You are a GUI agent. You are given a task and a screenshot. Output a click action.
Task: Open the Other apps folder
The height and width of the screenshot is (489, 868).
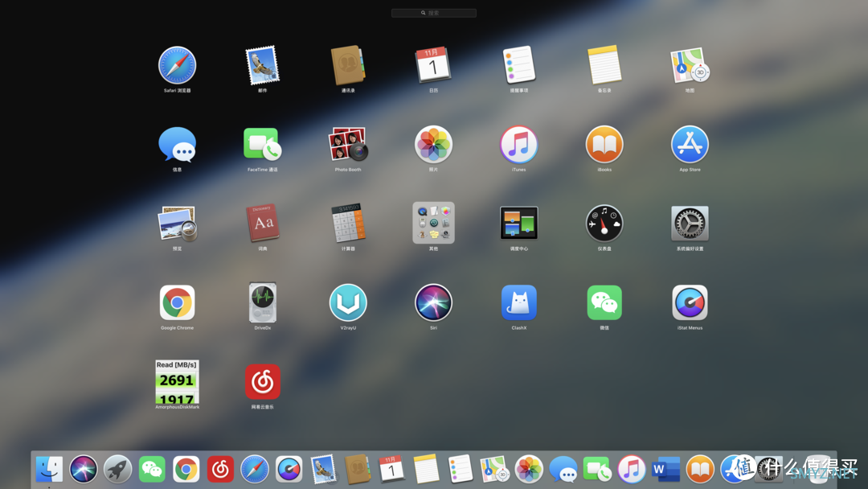[x=433, y=223]
